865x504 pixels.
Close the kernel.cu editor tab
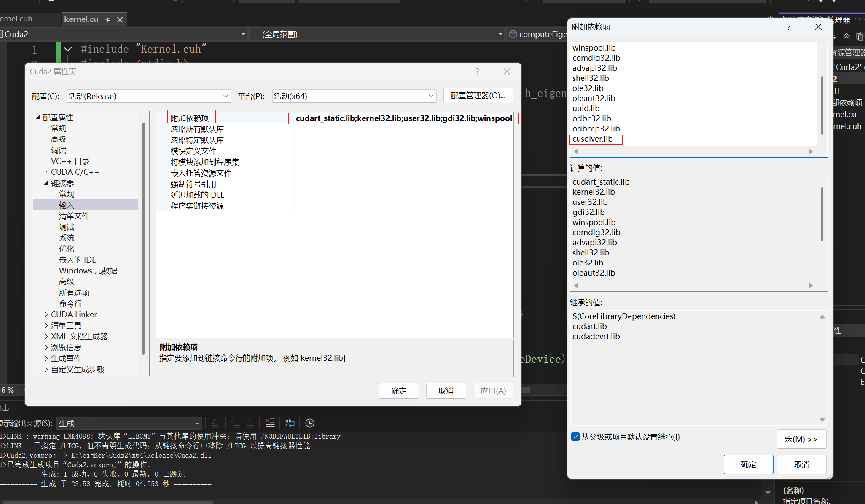pyautogui.click(x=120, y=19)
